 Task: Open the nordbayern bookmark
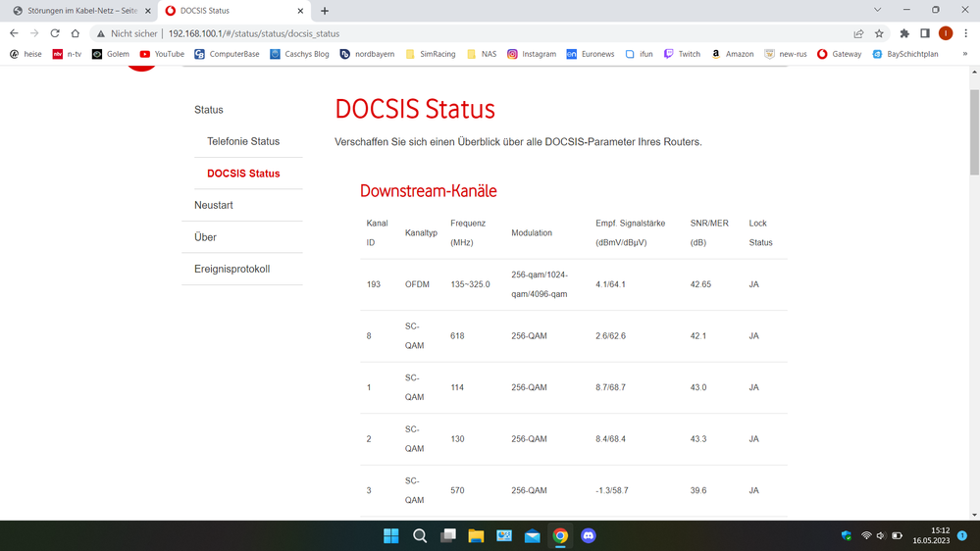tap(367, 54)
